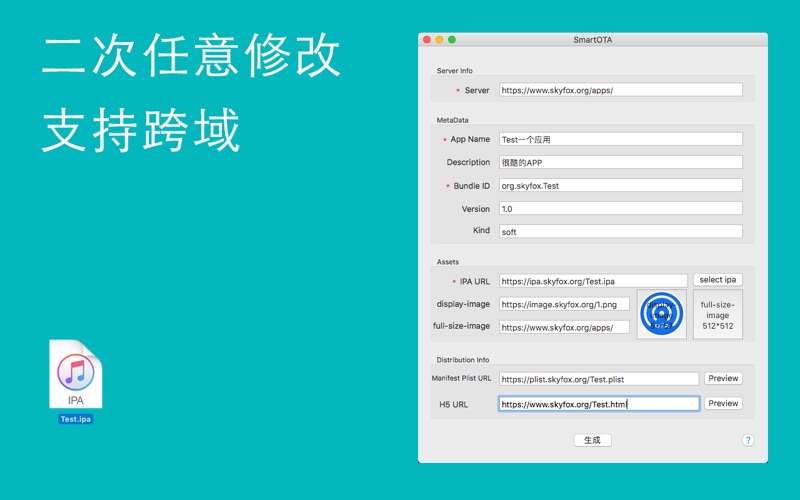This screenshot has width=800, height=500.
Task: Select the Bundle ID field
Action: click(x=620, y=186)
